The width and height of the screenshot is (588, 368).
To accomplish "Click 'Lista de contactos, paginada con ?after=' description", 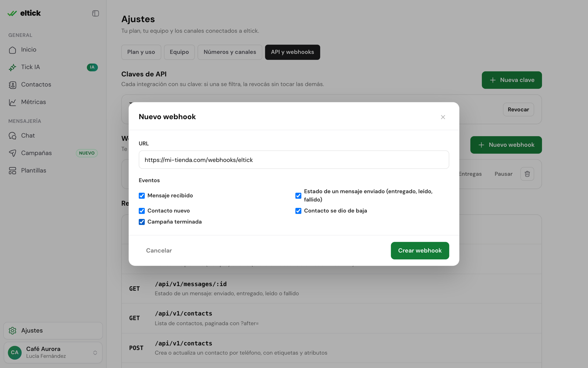I will [x=207, y=323].
